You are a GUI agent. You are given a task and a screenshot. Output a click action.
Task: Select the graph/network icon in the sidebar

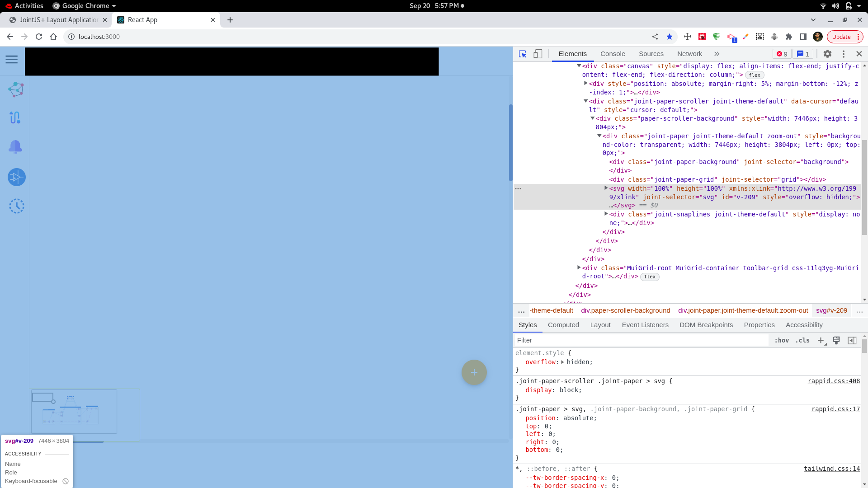[16, 89]
